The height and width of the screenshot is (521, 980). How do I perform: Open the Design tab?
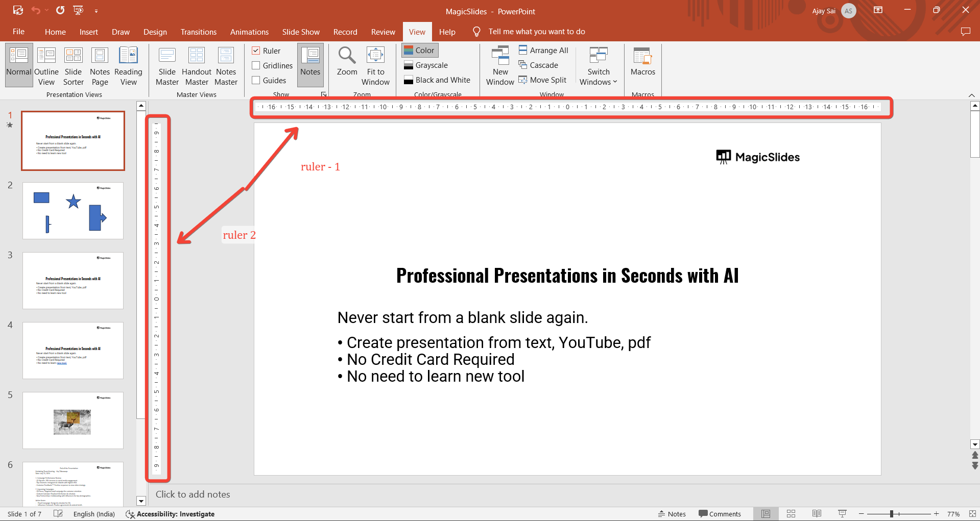click(x=155, y=32)
